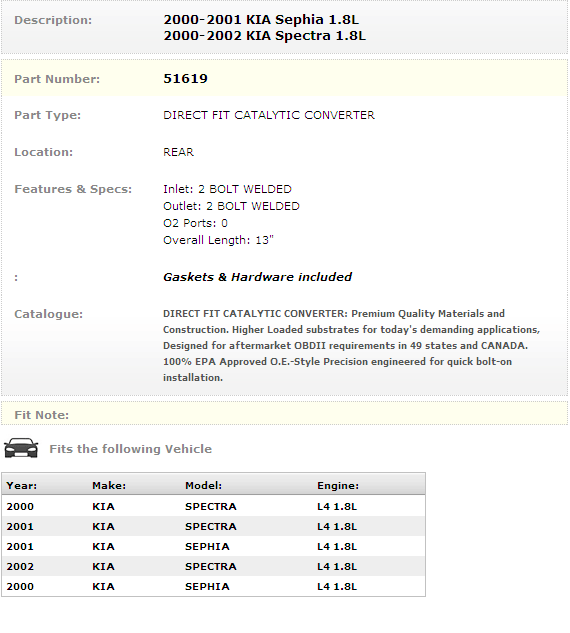This screenshot has width=570, height=633.
Task: Click the REAR location value
Action: click(x=178, y=152)
